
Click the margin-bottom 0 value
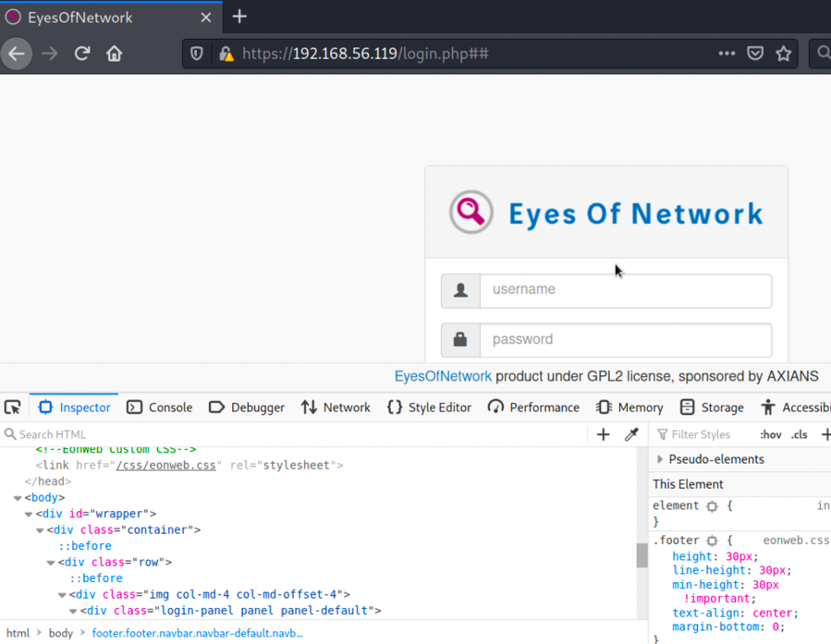(776, 627)
